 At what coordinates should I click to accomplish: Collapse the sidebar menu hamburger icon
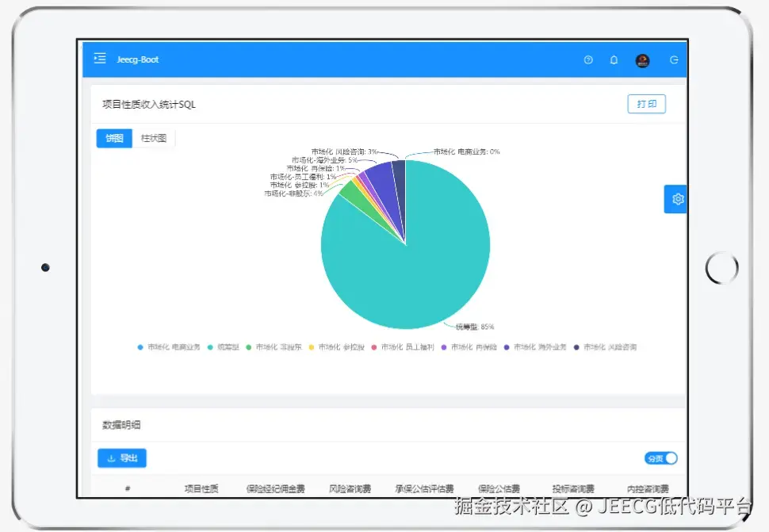click(100, 59)
